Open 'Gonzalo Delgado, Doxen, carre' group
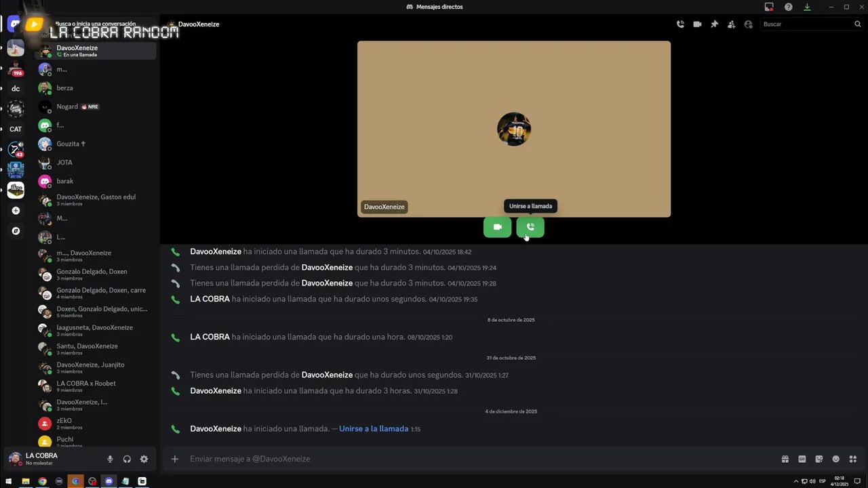 [96, 293]
